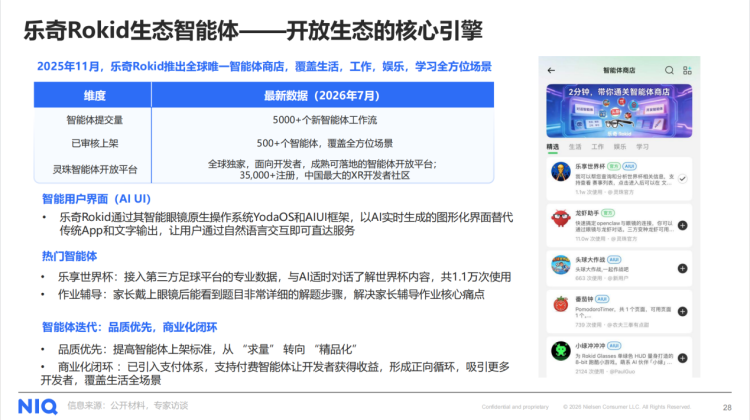
Task: Click the 头球大作战 title text
Action: 590,260
